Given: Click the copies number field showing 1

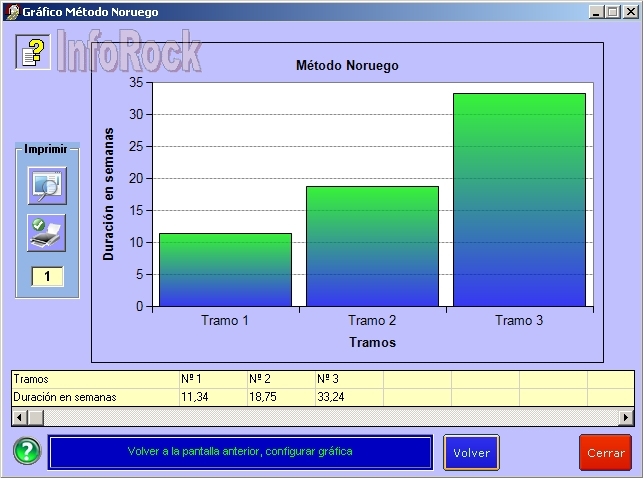Looking at the screenshot, I should (x=47, y=276).
